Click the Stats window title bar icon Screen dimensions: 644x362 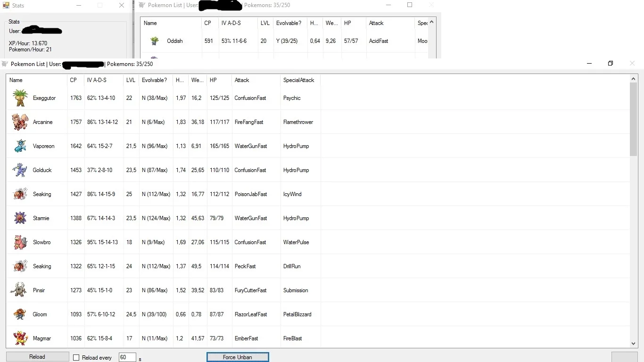pyautogui.click(x=6, y=5)
